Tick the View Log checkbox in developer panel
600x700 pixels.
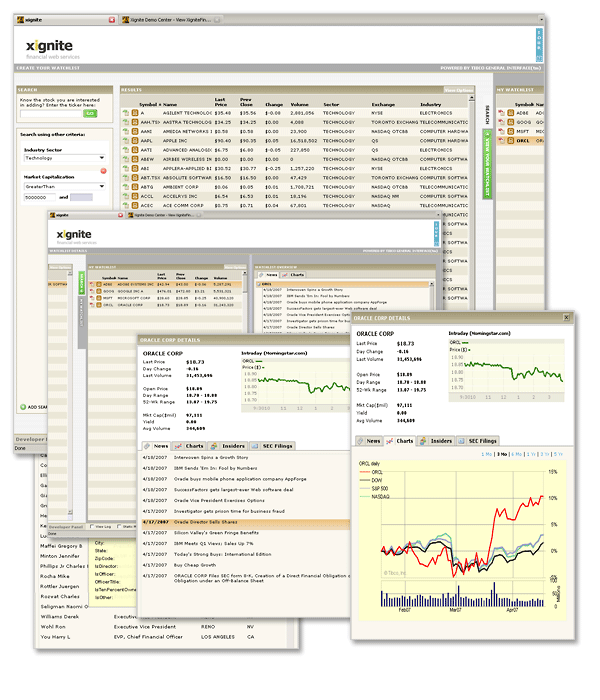pos(92,526)
